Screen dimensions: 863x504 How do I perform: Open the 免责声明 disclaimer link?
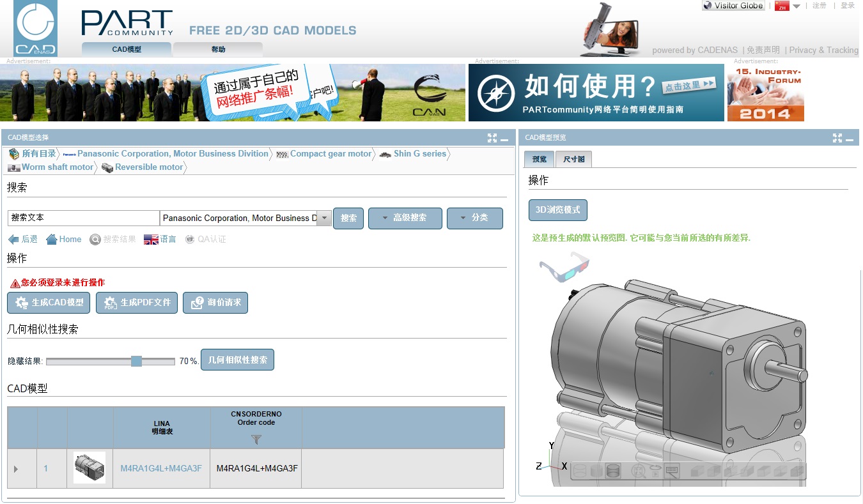pos(763,50)
